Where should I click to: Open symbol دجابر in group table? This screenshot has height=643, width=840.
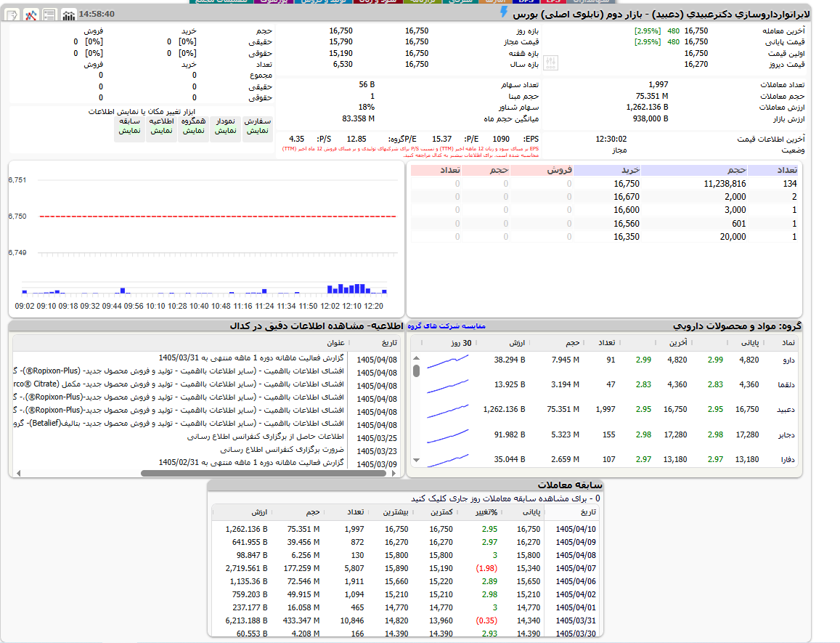click(786, 435)
